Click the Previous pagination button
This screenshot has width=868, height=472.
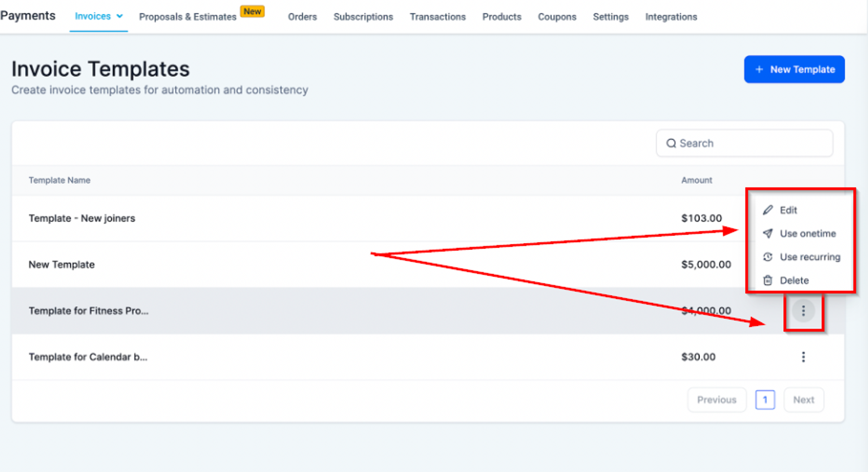[717, 400]
